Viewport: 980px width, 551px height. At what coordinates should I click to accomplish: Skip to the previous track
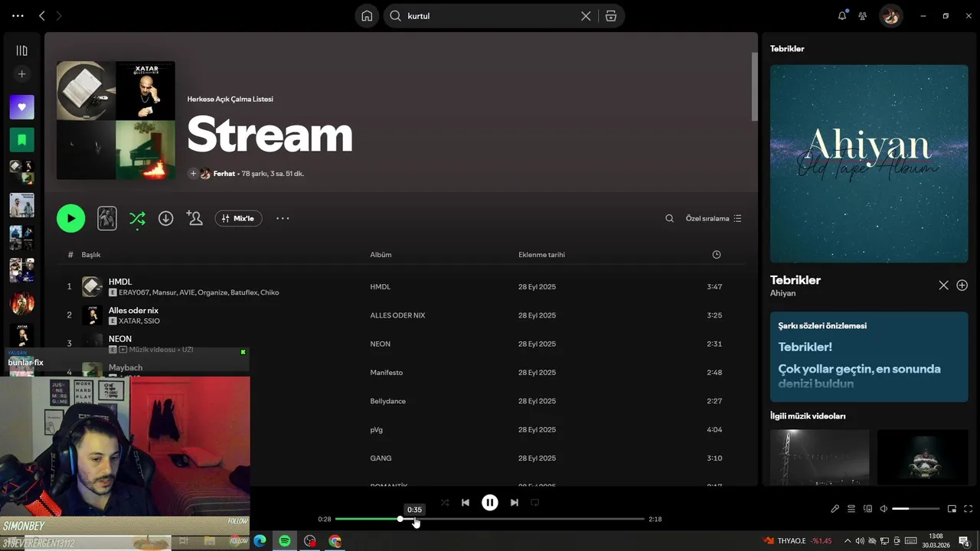point(465,503)
